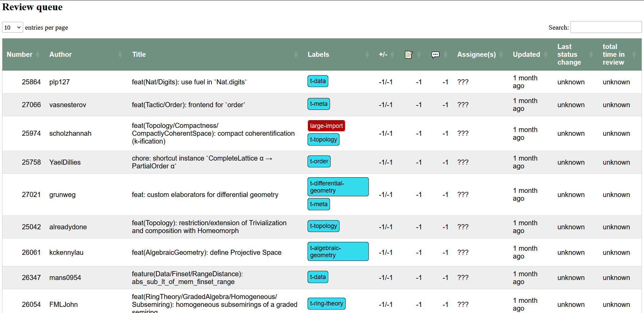Click the sort arrows beside Title header
644x313 pixels.
click(x=296, y=54)
